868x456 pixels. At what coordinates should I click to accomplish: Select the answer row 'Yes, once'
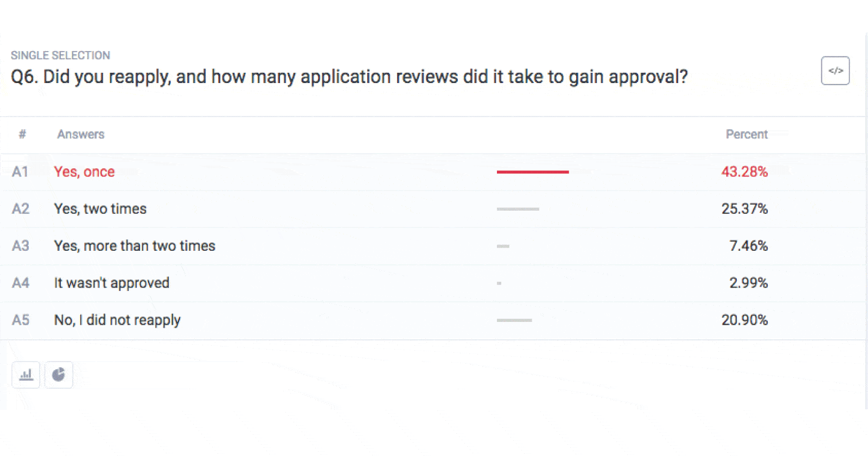84,172
